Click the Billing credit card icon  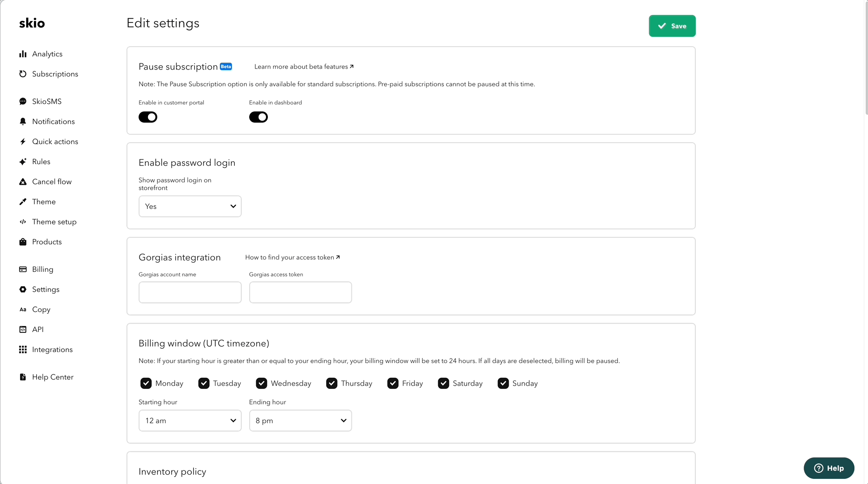tap(23, 270)
